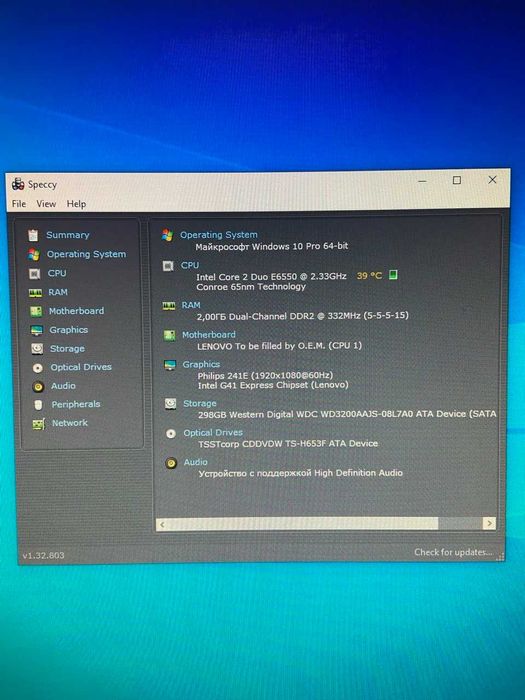Click the Dual-Channel DDR2 RAM details text

pos(302,316)
